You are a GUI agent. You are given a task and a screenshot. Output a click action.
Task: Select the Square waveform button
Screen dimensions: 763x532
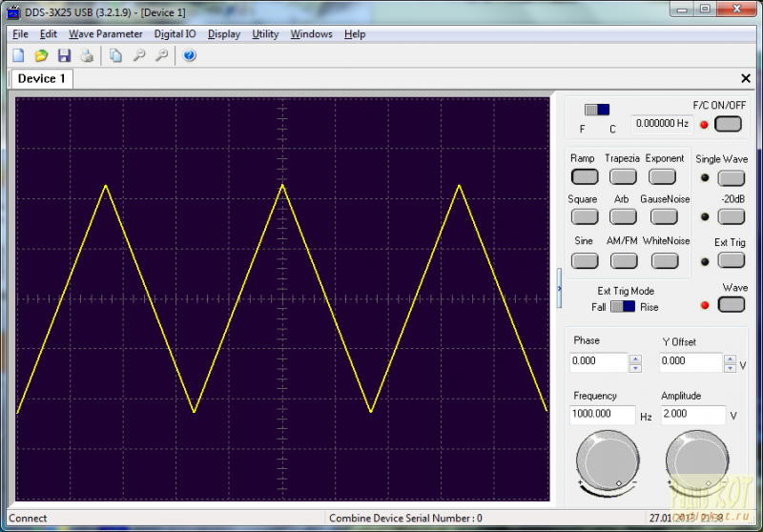tap(584, 217)
